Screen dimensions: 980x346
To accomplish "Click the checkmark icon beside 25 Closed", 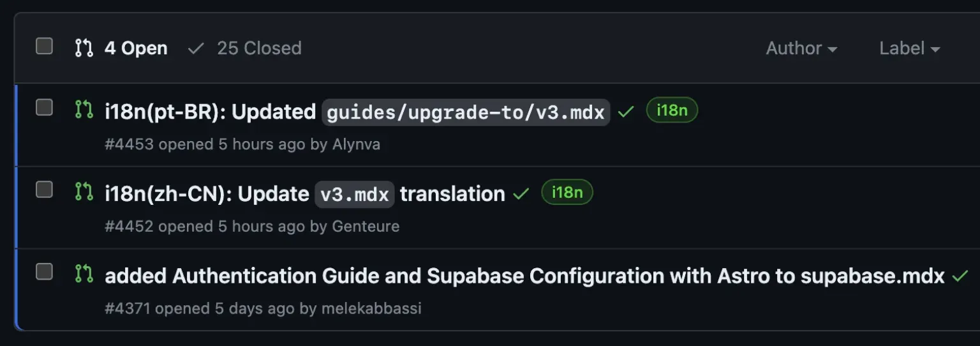I will click(x=196, y=48).
